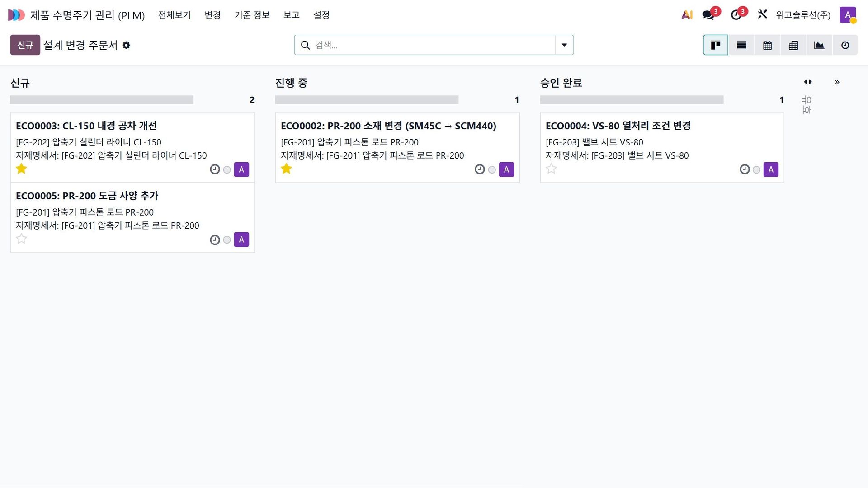
Task: Click record count 2 in 신규 column
Action: click(252, 100)
